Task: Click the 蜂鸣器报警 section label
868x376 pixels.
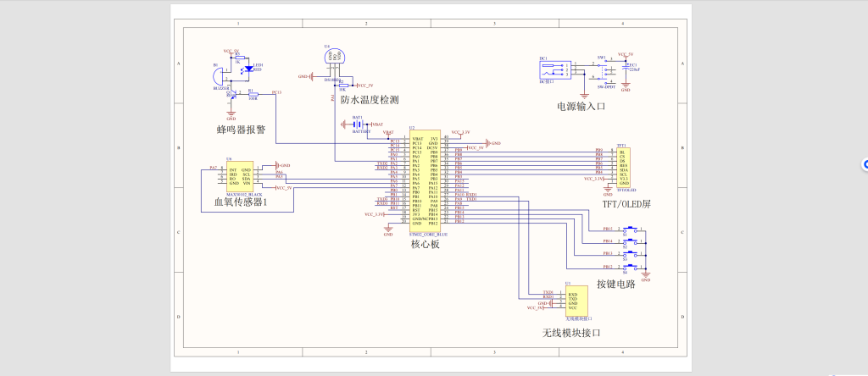Action: (241, 130)
